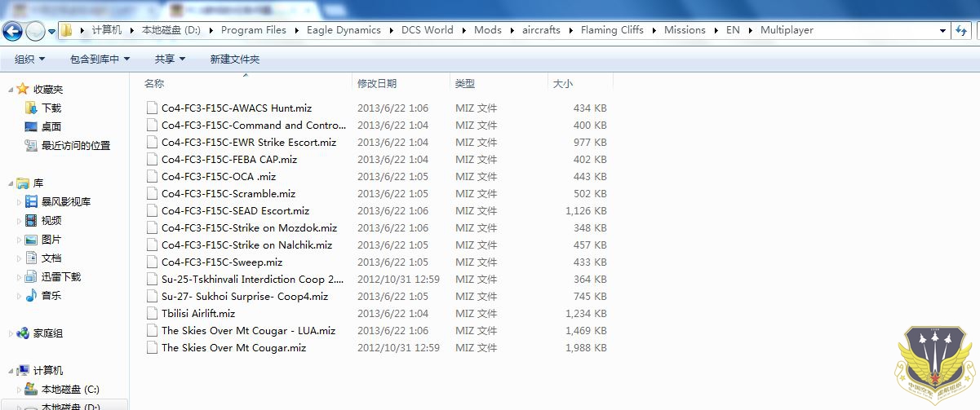Click the Forward navigation arrow button

point(35,32)
